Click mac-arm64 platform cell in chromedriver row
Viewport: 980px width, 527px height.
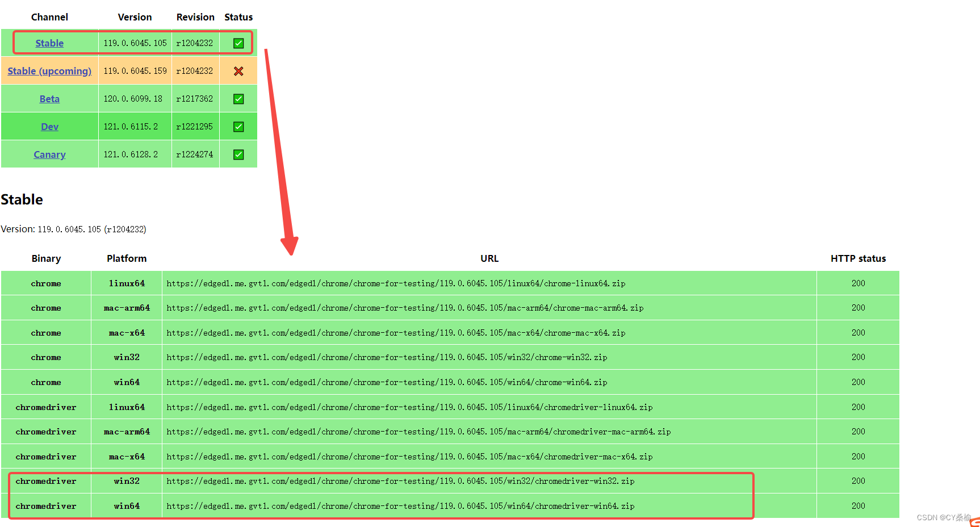click(x=127, y=432)
